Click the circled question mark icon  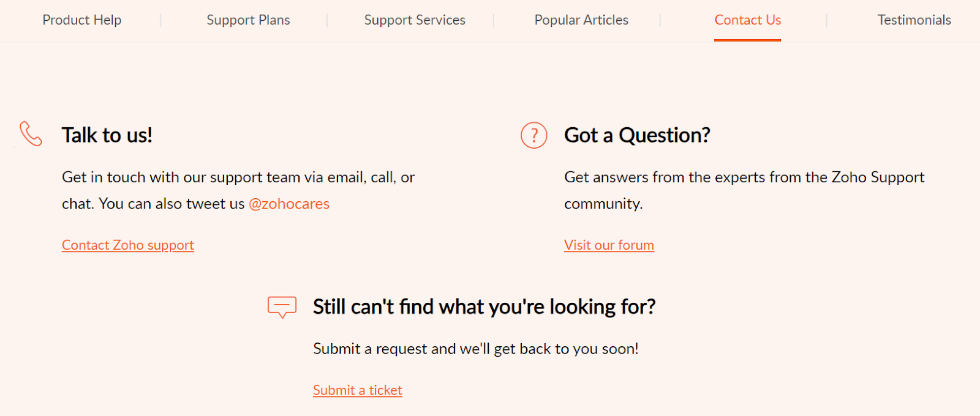click(533, 135)
